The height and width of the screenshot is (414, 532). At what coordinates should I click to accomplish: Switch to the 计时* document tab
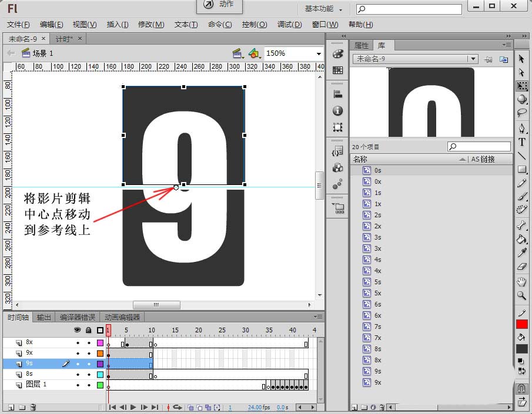(69, 39)
